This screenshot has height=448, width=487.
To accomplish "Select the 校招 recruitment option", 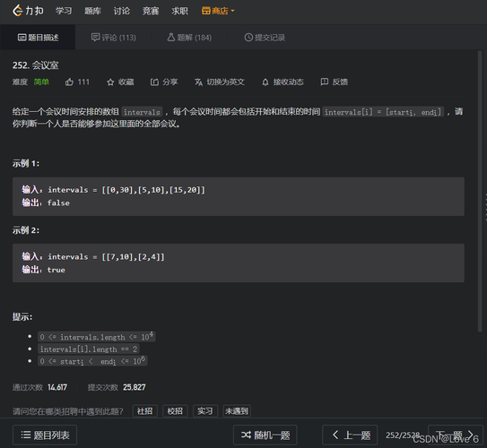I will [175, 411].
